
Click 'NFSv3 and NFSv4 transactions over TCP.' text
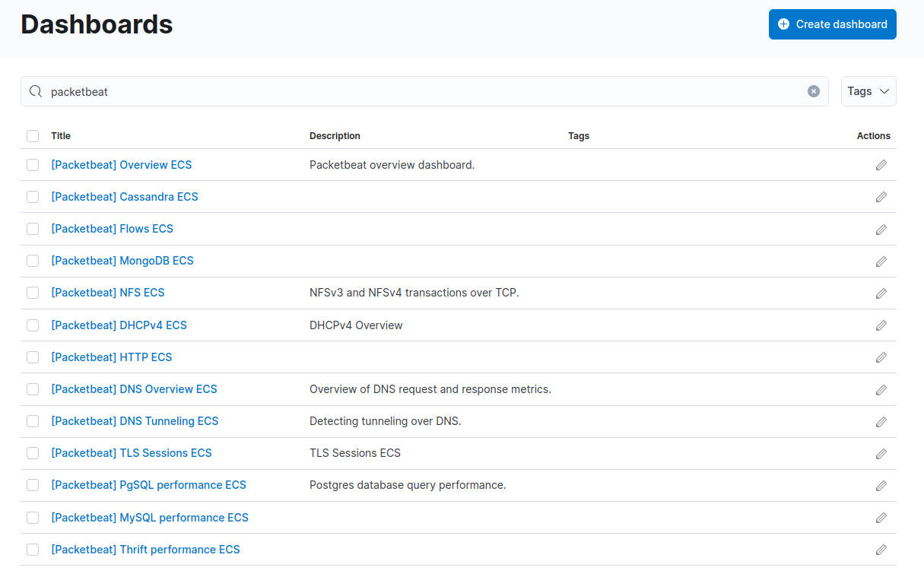[414, 293]
